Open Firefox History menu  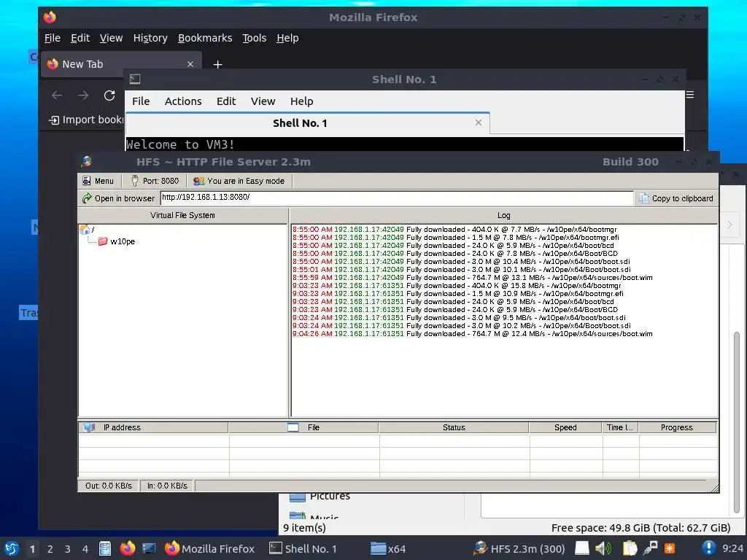150,38
